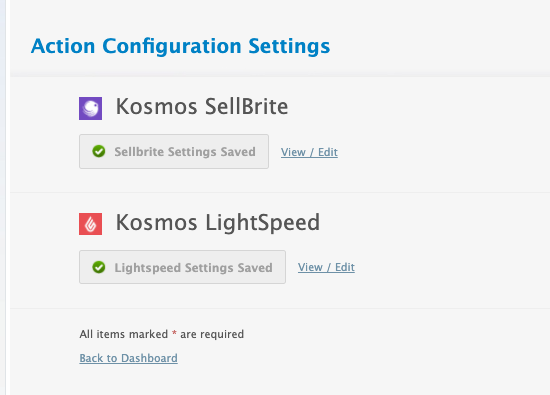
Task: Click green checkmark in Sellbrite Settings Saved
Action: (x=99, y=152)
